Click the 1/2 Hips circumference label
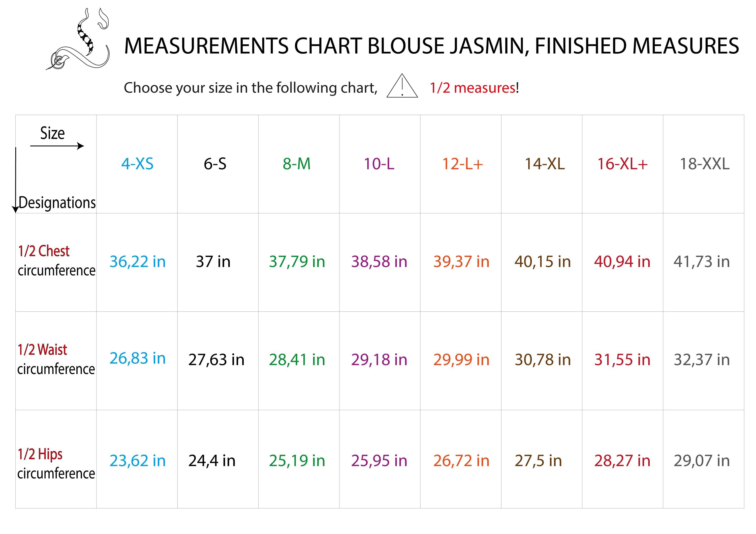This screenshot has width=756, height=534. click(x=56, y=463)
